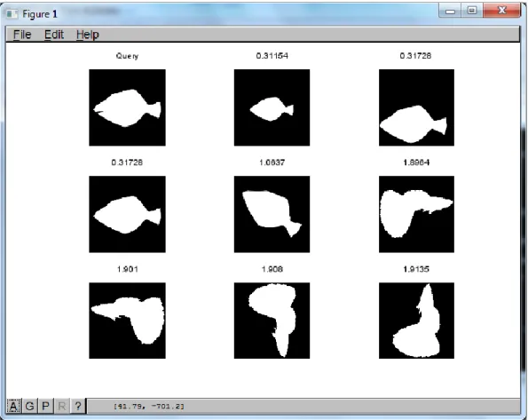
Task: Select the image labeled 0.31154
Action: (272, 107)
